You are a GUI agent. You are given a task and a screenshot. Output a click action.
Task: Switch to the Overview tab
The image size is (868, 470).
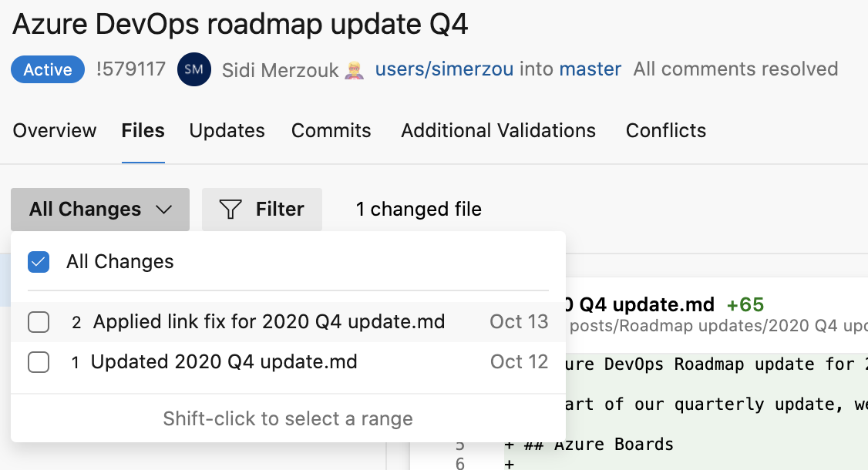click(54, 130)
